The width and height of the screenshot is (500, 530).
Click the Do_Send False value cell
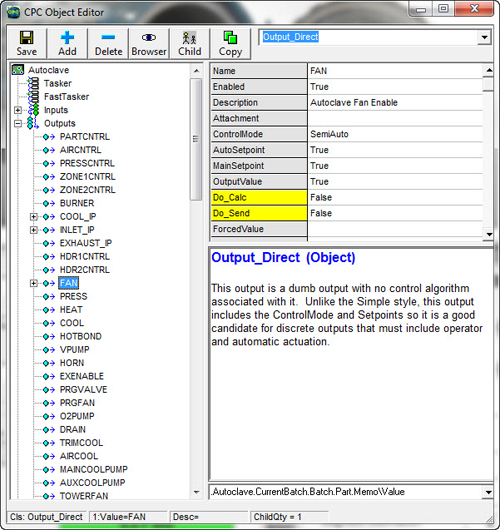coord(395,213)
